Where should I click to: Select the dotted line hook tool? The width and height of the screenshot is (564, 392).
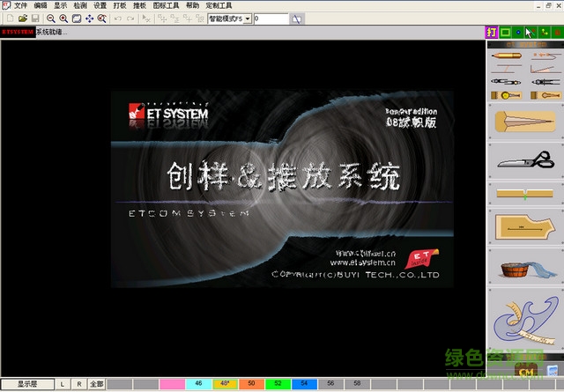point(545,55)
